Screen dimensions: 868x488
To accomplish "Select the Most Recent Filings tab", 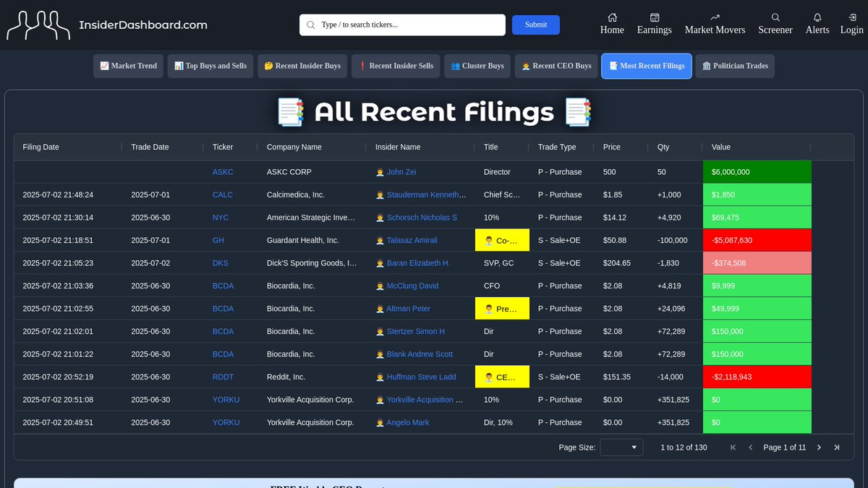I will [647, 66].
